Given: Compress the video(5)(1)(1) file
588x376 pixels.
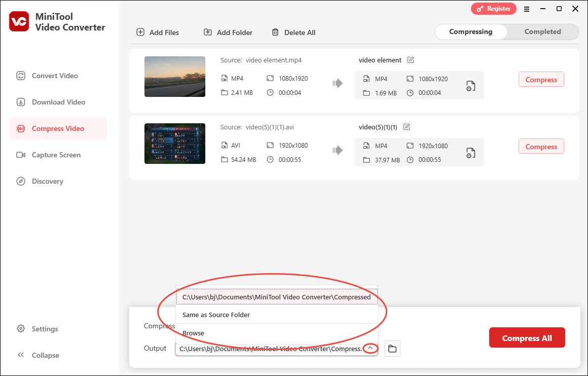Looking at the screenshot, I should tap(541, 146).
